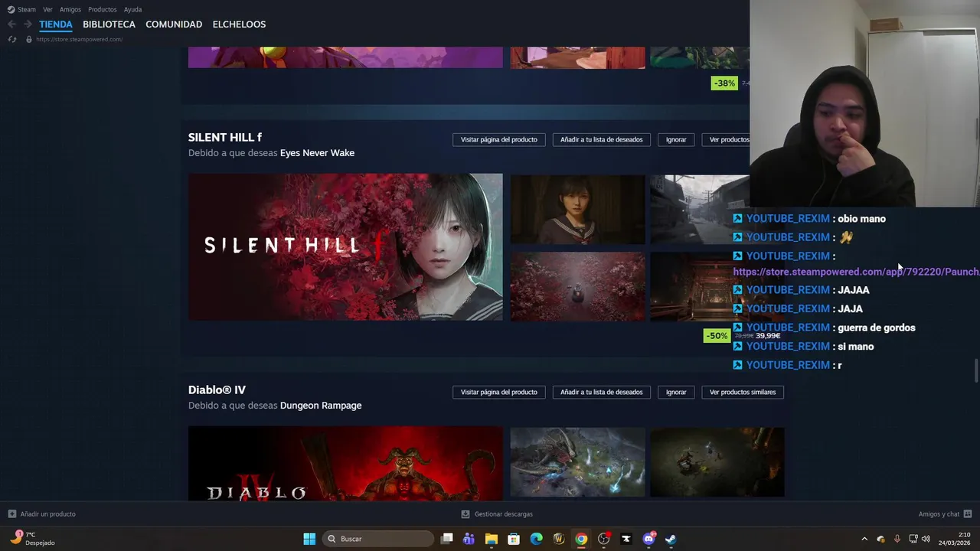Open the volume tray icon
This screenshot has height=551, width=980.
(x=926, y=539)
